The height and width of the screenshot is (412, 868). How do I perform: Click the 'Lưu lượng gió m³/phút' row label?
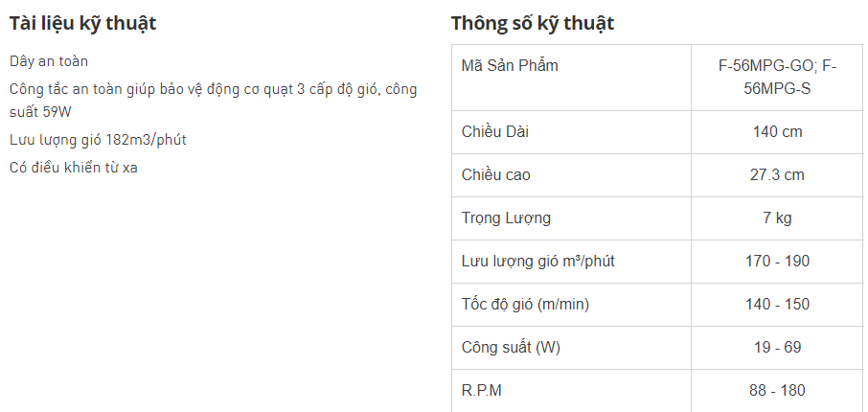click(x=538, y=261)
